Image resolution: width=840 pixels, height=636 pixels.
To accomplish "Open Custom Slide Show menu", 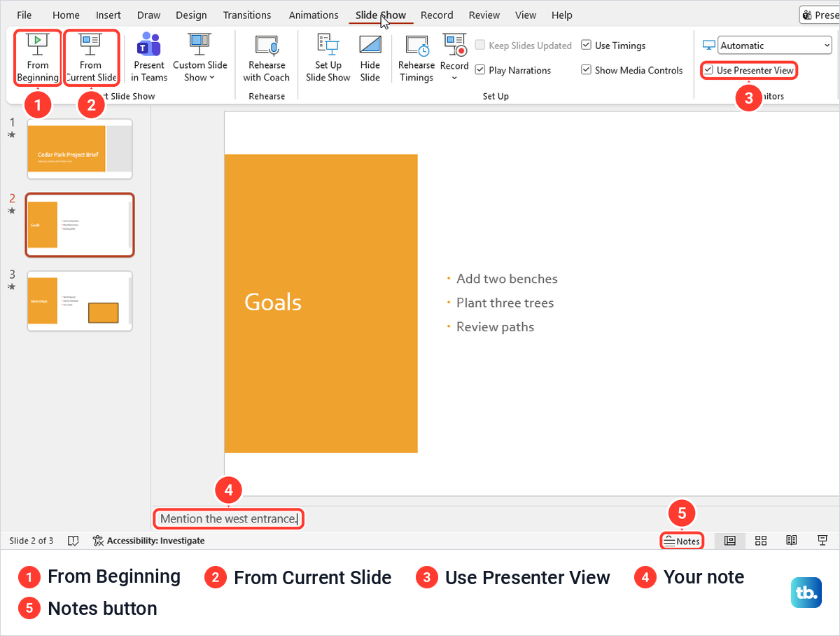I will [x=200, y=57].
